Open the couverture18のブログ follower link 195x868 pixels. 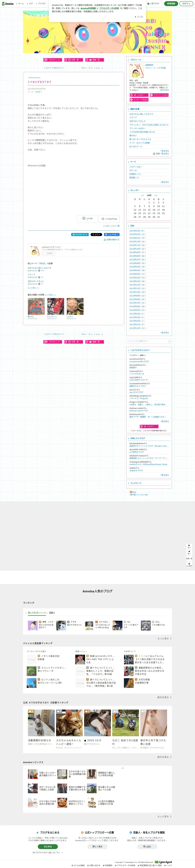[139, 362]
